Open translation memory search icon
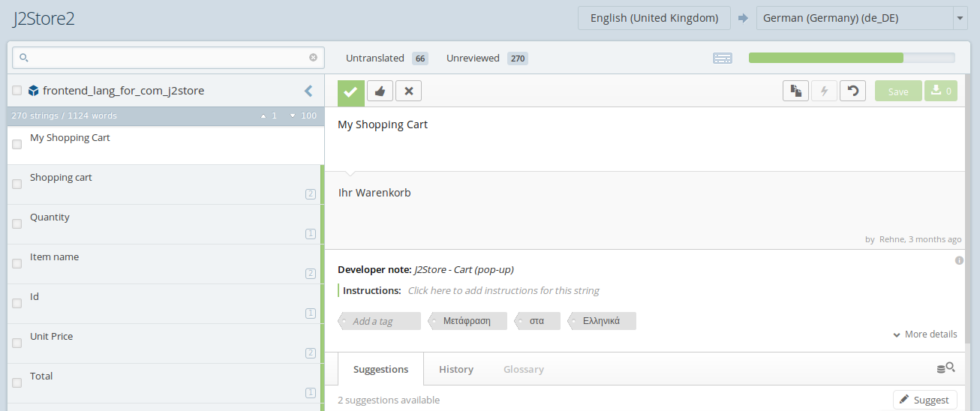Image resolution: width=980 pixels, height=411 pixels. (x=945, y=368)
